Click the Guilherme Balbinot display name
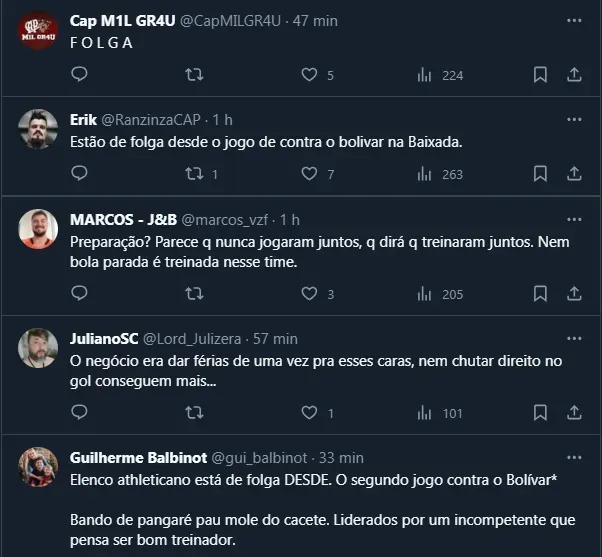This screenshot has width=602, height=557. (138, 457)
